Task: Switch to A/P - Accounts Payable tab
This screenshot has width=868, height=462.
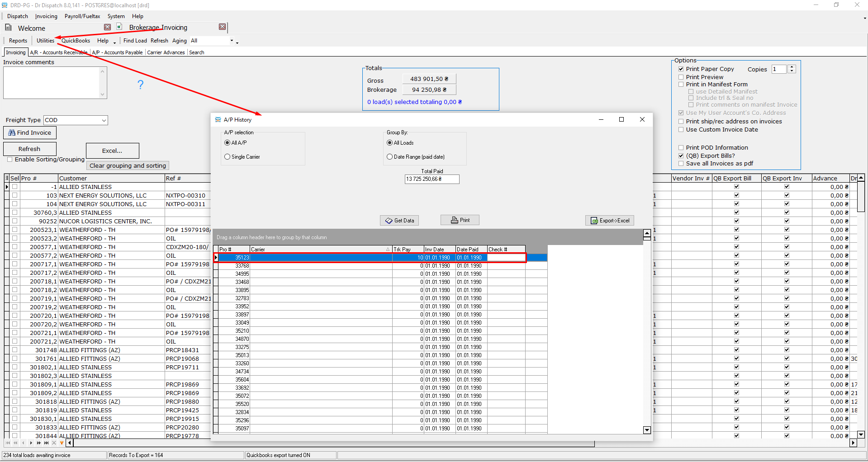Action: (117, 52)
